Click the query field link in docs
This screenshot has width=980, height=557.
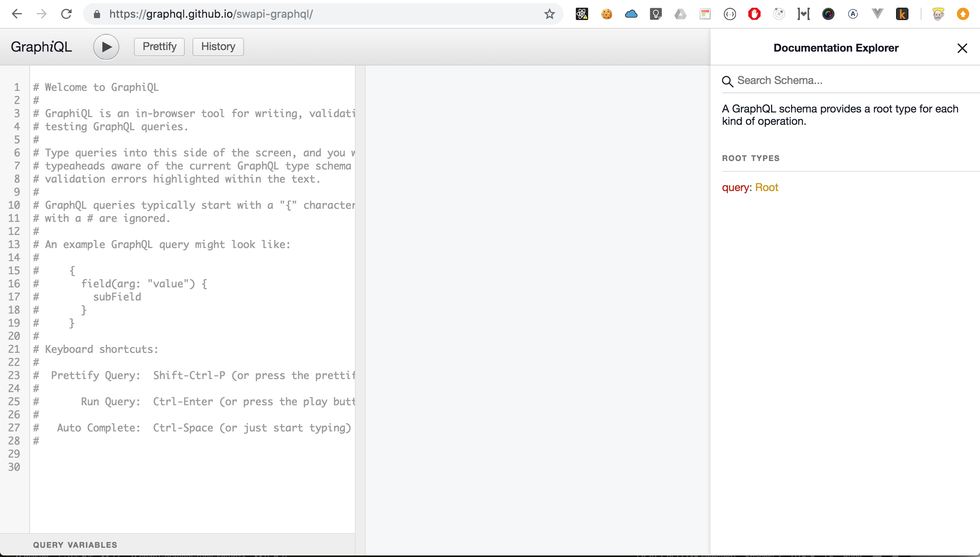click(x=735, y=188)
